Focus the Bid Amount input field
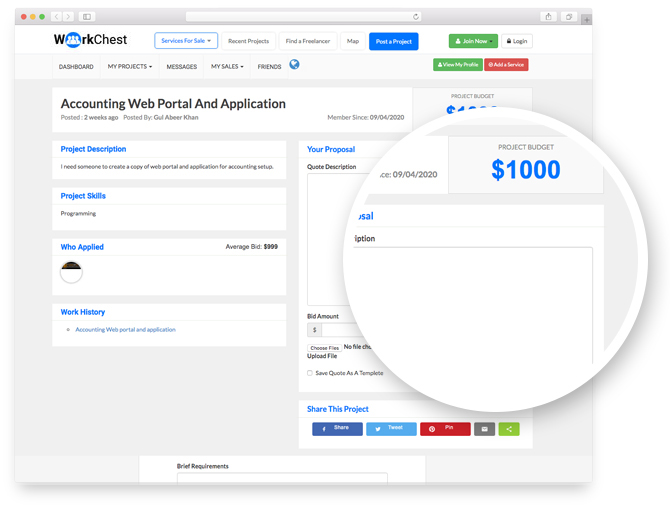 click(340, 329)
